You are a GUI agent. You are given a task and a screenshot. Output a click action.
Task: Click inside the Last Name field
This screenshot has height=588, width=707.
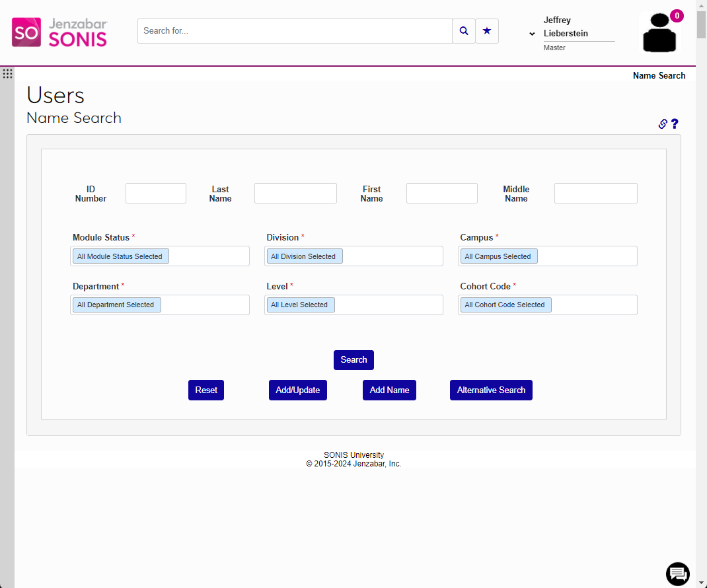tap(295, 193)
